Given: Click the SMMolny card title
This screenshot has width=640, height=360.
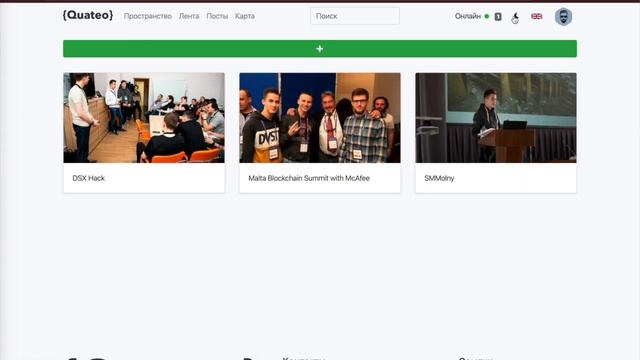Looking at the screenshot, I should pos(439,178).
